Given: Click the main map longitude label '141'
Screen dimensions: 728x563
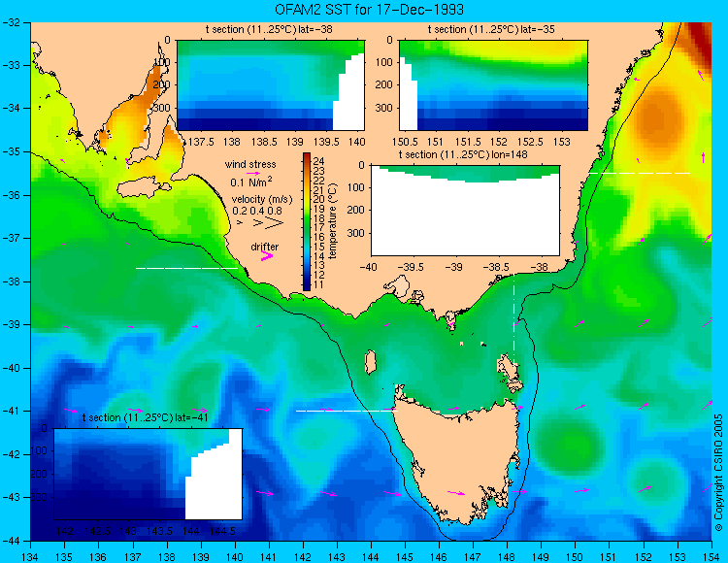Looking at the screenshot, I should point(269,557).
